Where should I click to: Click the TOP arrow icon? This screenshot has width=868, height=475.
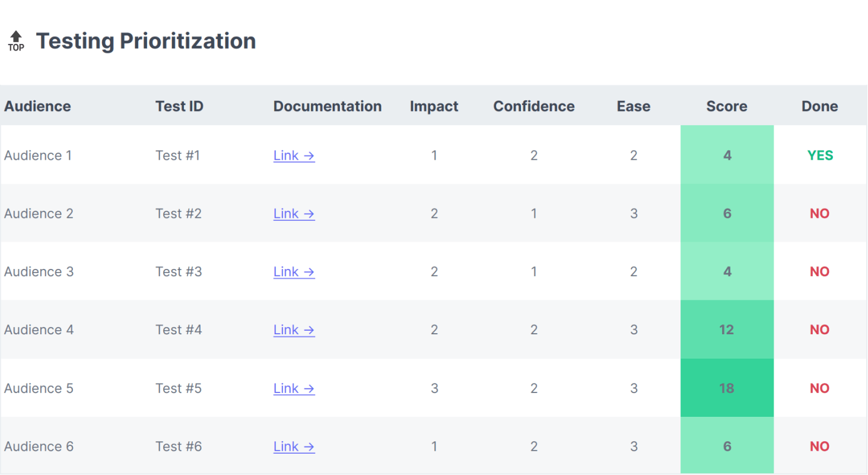(16, 41)
